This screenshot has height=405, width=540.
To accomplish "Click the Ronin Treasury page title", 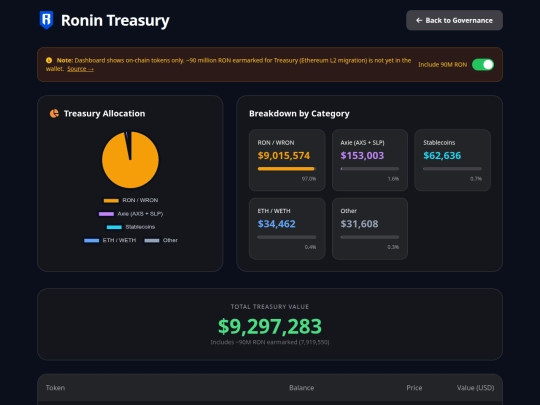I will point(115,20).
